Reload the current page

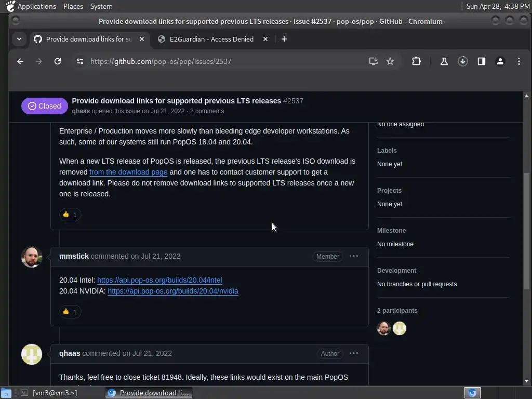58,61
